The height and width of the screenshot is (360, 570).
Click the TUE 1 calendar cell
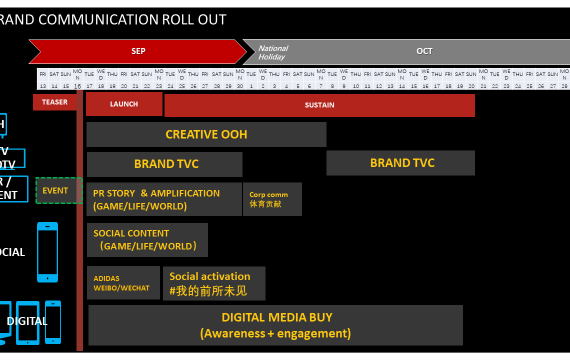coord(251,79)
